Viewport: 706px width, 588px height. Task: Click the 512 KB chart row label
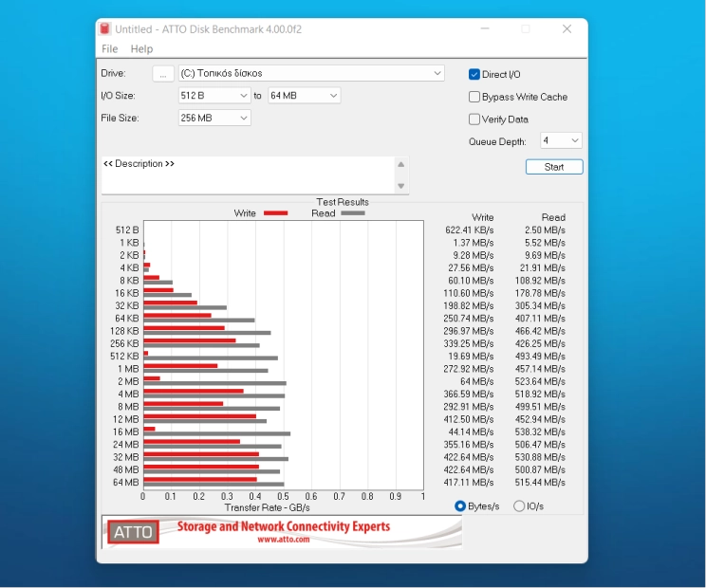tap(124, 356)
